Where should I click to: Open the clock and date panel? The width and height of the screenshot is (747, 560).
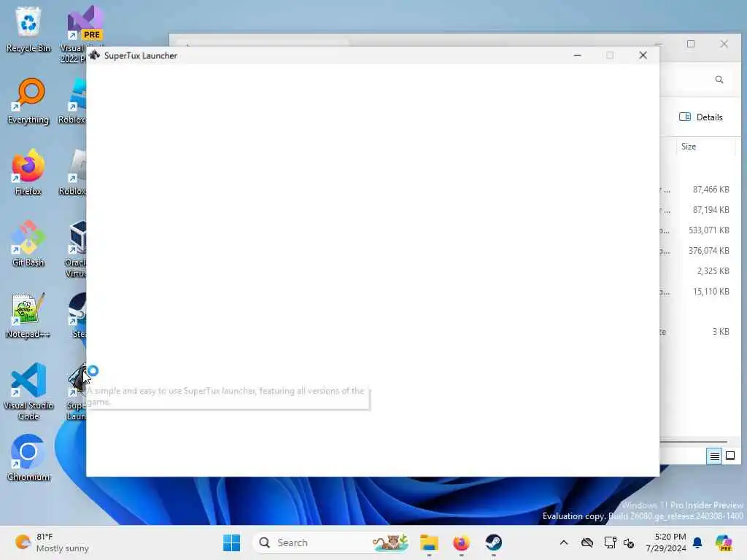coord(665,542)
